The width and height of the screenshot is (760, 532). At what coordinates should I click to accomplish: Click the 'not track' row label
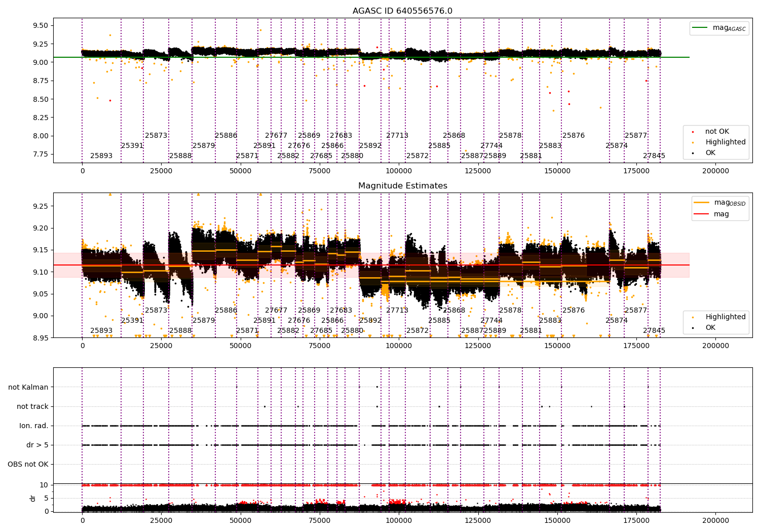click(32, 407)
